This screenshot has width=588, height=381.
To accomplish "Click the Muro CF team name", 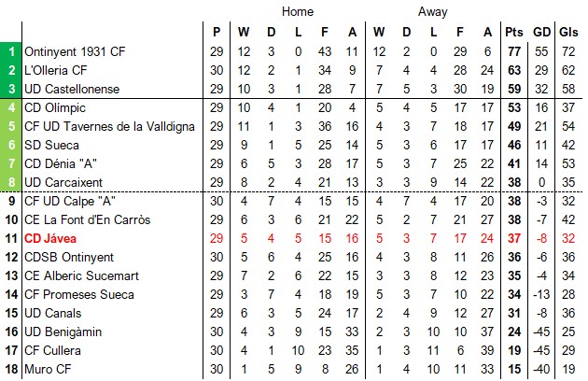I will click(47, 369).
